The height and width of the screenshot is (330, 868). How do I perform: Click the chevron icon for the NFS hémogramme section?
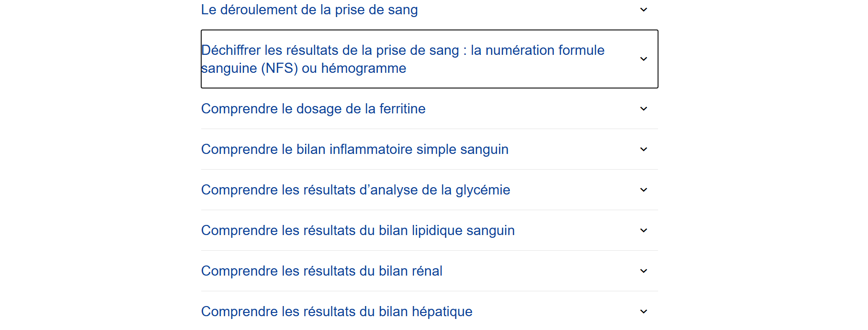[644, 59]
